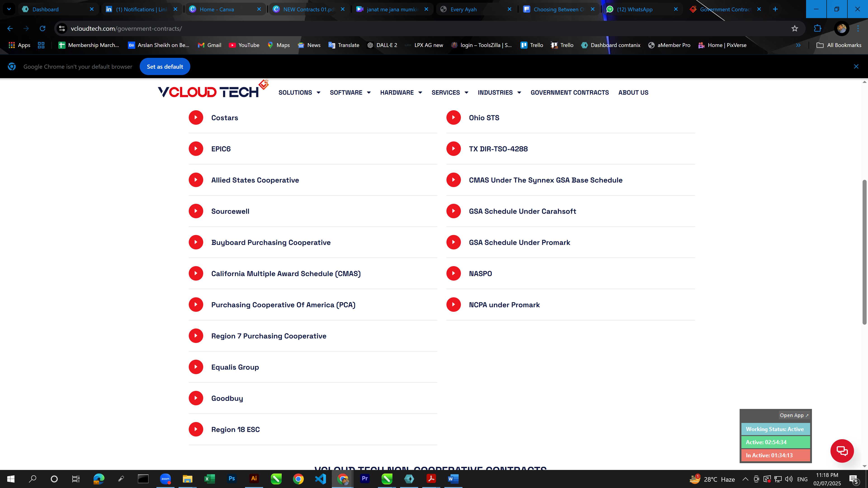Viewport: 868px width, 488px height.
Task: Show hidden system tray icons
Action: click(745, 479)
